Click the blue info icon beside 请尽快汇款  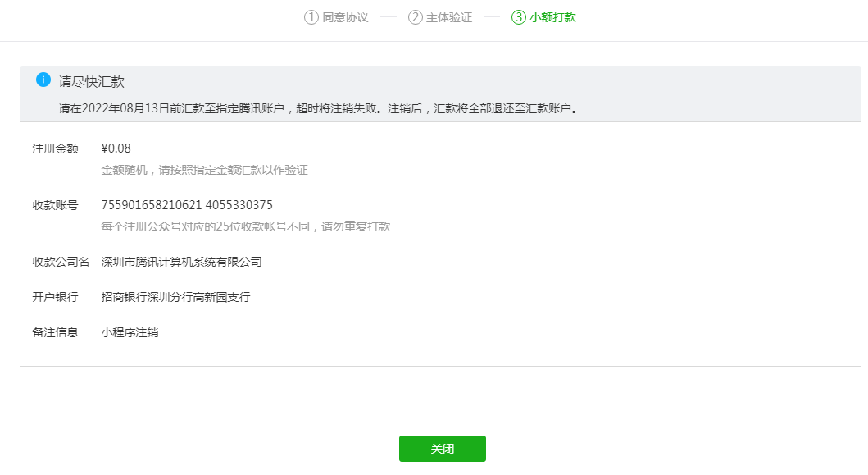point(43,80)
